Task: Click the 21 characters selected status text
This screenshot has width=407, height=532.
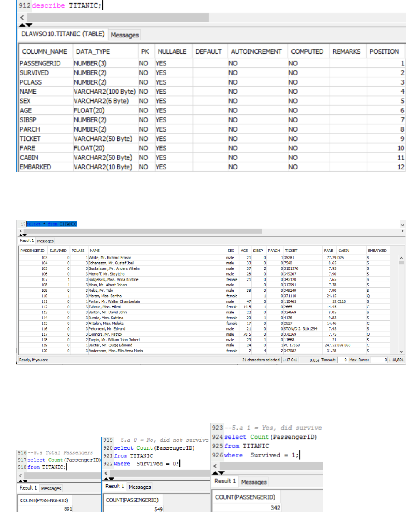Action: [261, 360]
